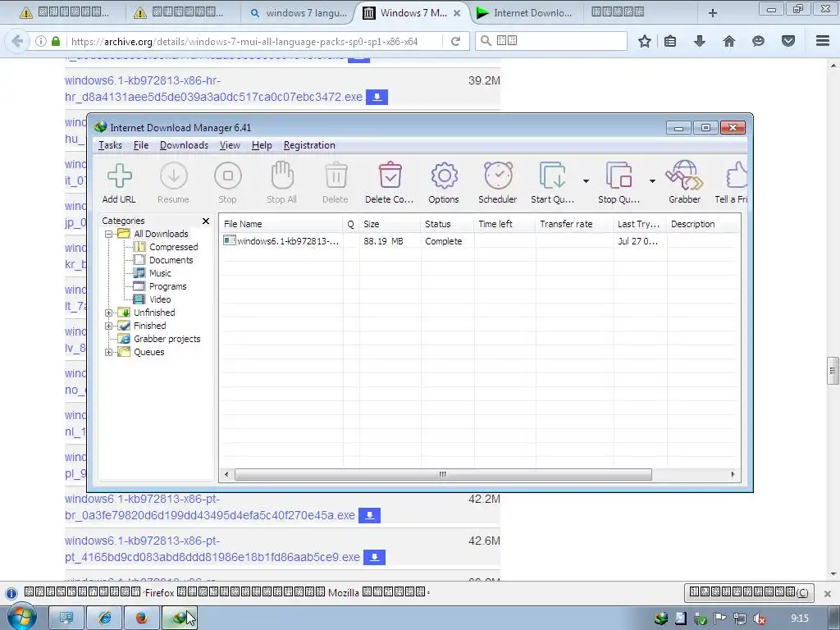This screenshot has height=630, width=840.
Task: Expand the Finished category node
Action: pos(109,326)
